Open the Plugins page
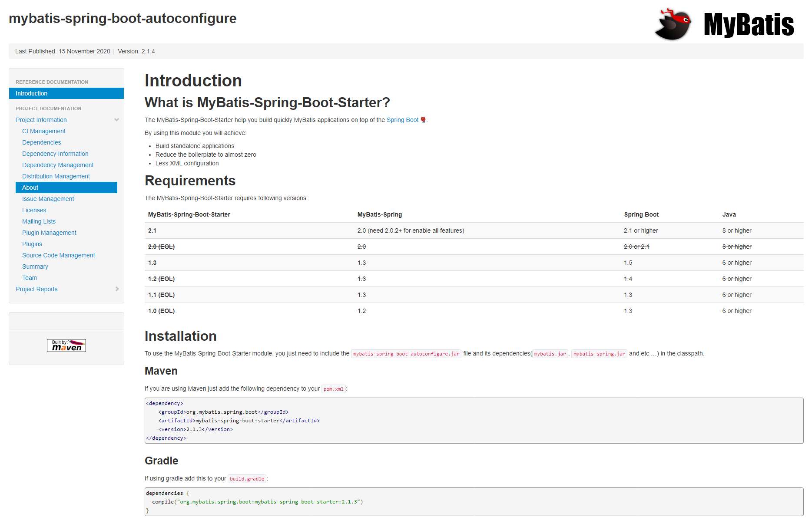The width and height of the screenshot is (812, 520). tap(32, 244)
